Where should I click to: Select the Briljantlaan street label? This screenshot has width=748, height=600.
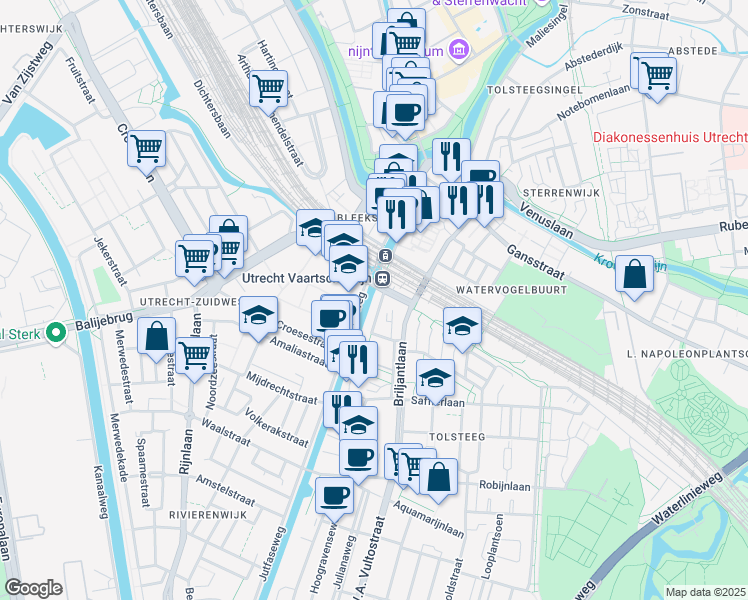click(x=400, y=374)
